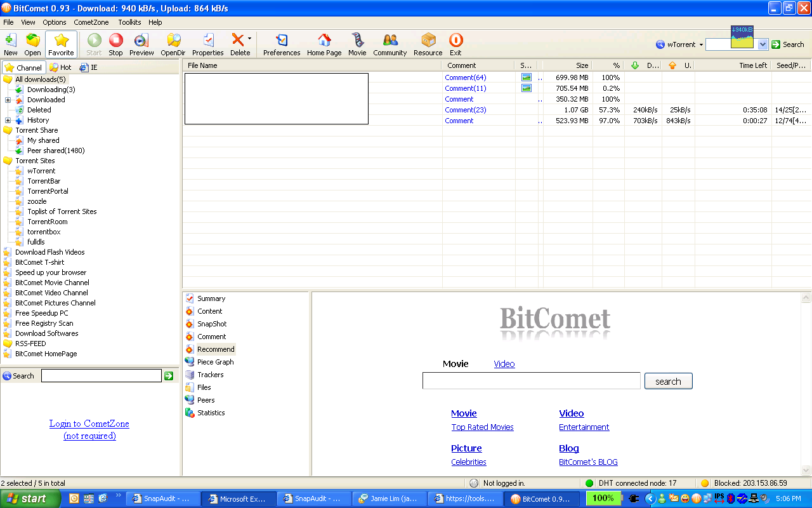Open the BitComet's BLOG link
Viewport: 812px width, 508px height.
coord(588,462)
